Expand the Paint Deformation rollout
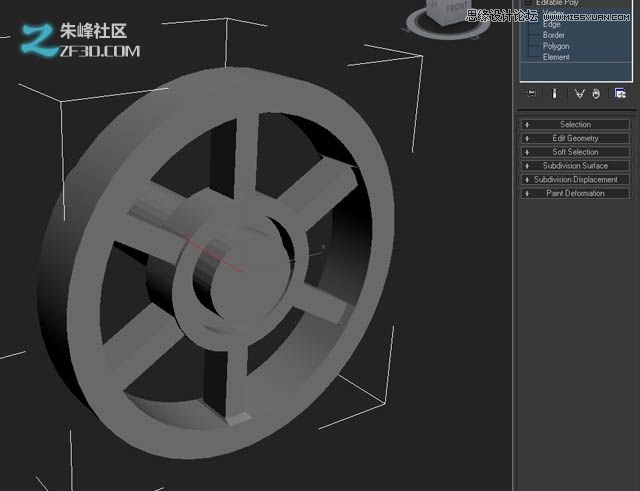Image resolution: width=640 pixels, height=491 pixels. pyautogui.click(x=575, y=193)
